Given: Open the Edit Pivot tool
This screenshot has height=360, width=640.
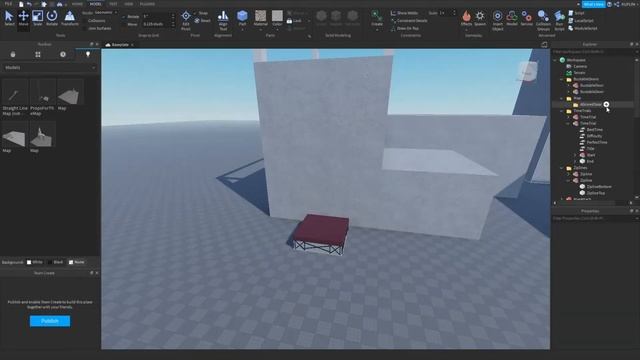Looking at the screenshot, I should click(x=186, y=20).
